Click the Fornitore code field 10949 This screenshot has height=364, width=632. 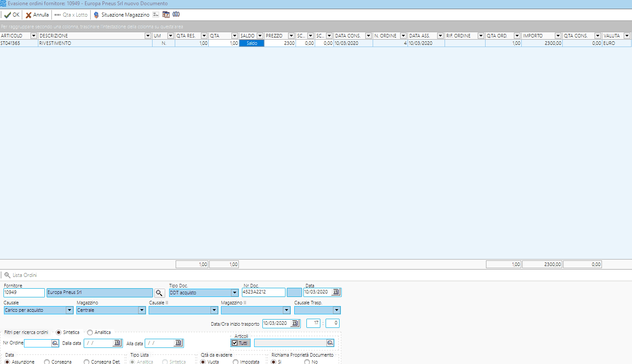24,293
